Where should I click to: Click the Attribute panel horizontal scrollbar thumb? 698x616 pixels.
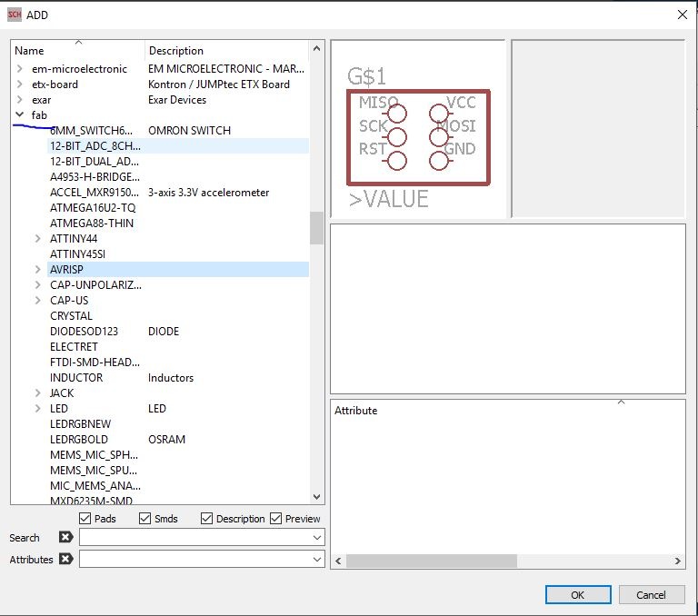click(x=432, y=561)
